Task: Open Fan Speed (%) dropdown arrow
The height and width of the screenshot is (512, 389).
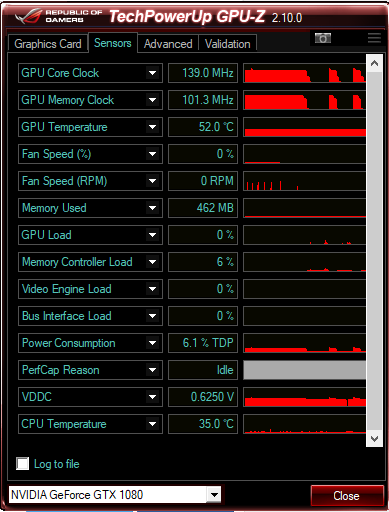Action: [x=153, y=154]
